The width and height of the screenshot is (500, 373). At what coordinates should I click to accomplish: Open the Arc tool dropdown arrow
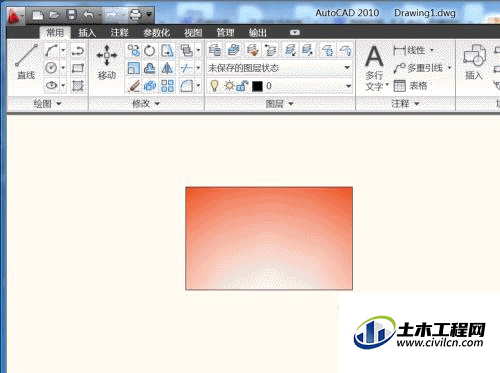click(63, 51)
